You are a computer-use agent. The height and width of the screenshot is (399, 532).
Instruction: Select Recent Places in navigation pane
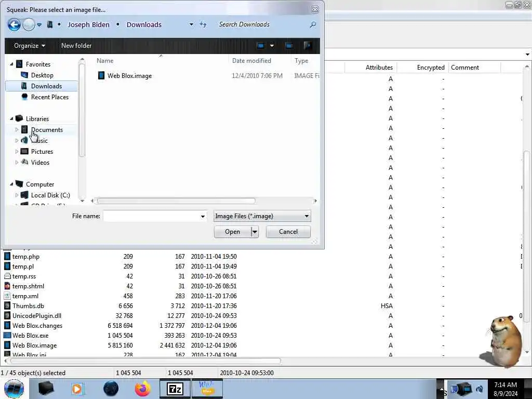coord(49,97)
